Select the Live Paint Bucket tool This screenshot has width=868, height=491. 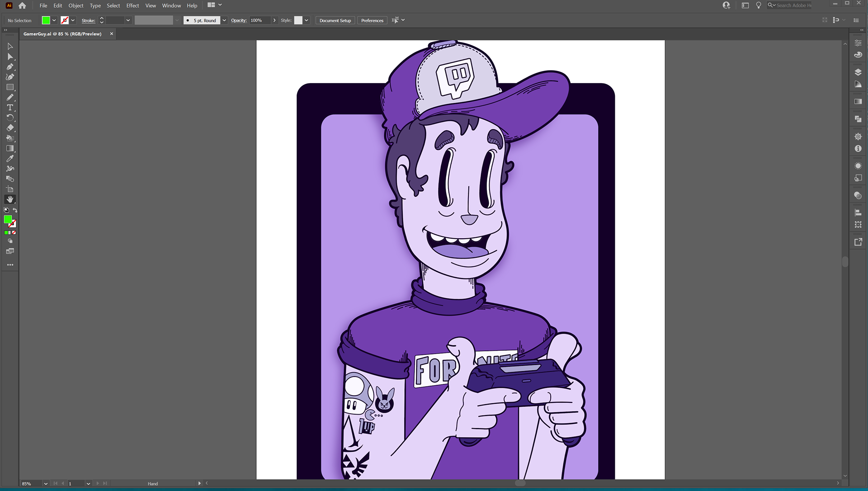tap(10, 138)
